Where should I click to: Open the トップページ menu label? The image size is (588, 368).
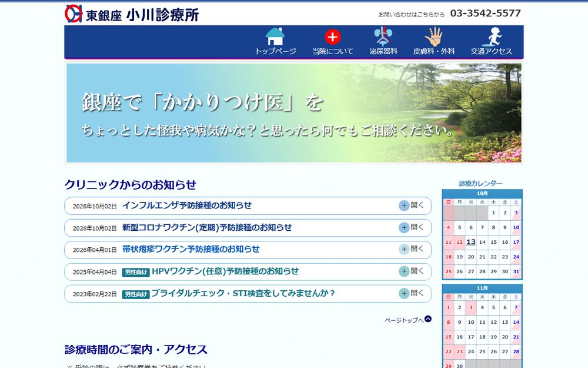pyautogui.click(x=275, y=51)
